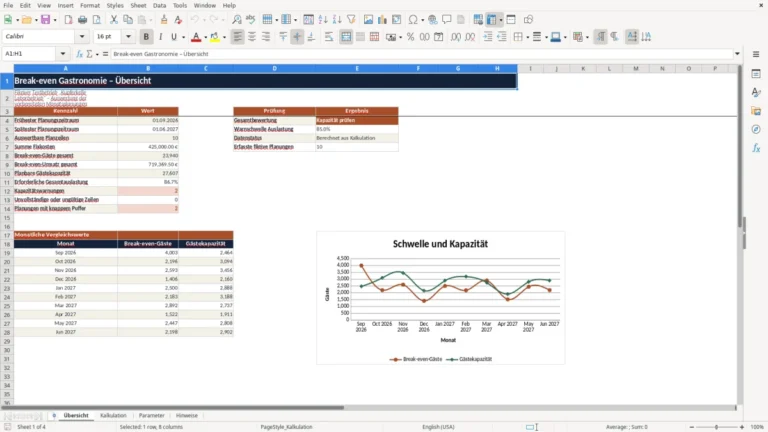Viewport: 768px width, 432px height.
Task: Click the Zoom Out minus button
Action: coord(692,427)
